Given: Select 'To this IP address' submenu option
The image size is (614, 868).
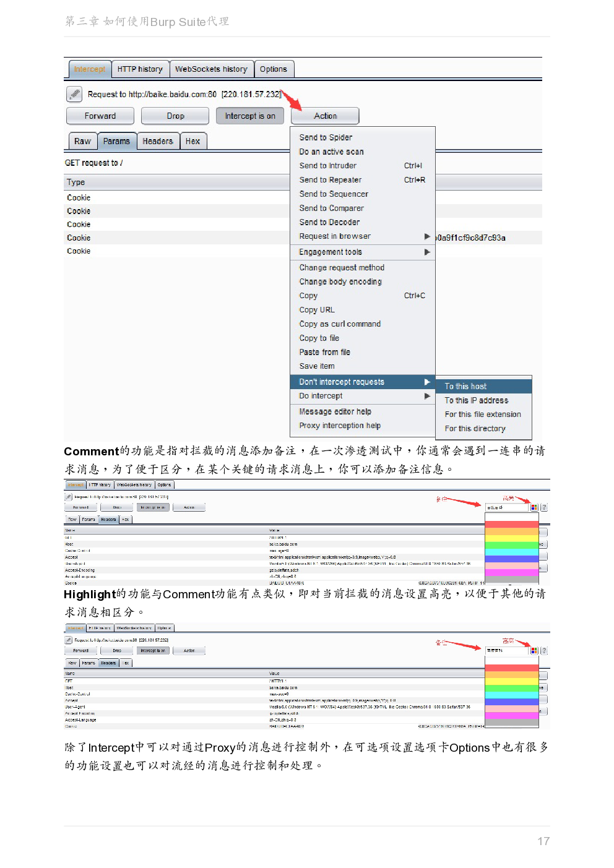Looking at the screenshot, I should click(x=483, y=400).
